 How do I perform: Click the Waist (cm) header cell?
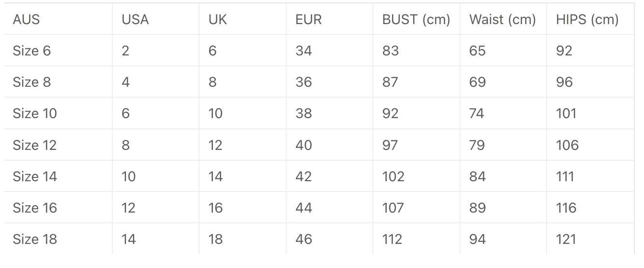tap(503, 20)
